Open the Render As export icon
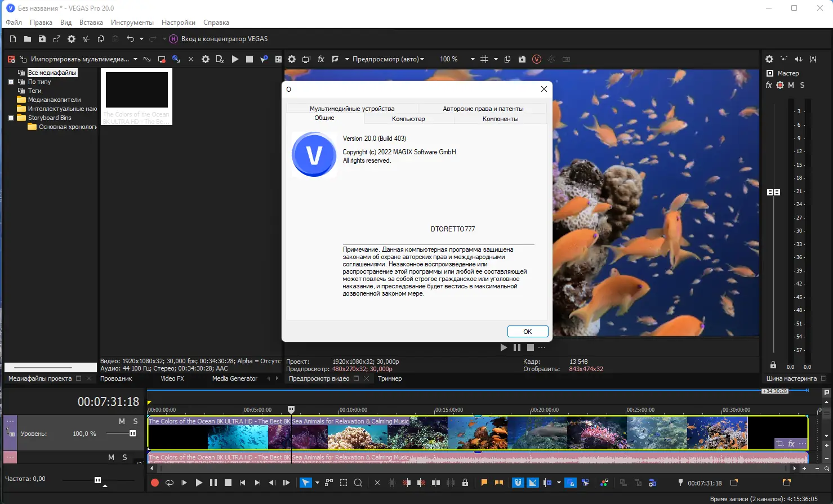833x504 pixels. (56, 39)
